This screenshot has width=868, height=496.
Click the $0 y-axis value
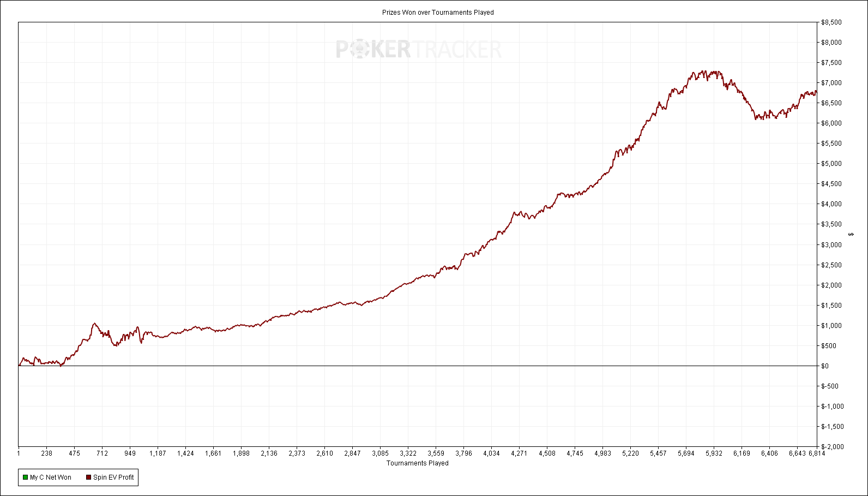pyautogui.click(x=825, y=366)
